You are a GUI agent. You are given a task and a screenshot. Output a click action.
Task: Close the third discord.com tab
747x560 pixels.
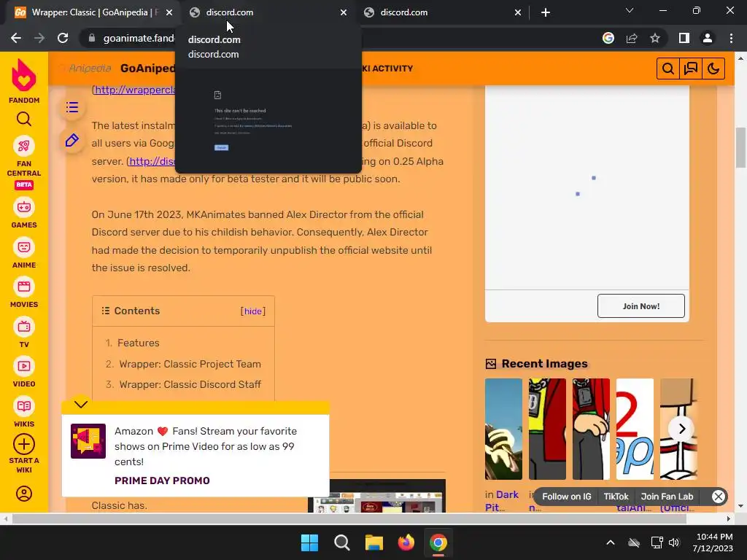point(518,13)
